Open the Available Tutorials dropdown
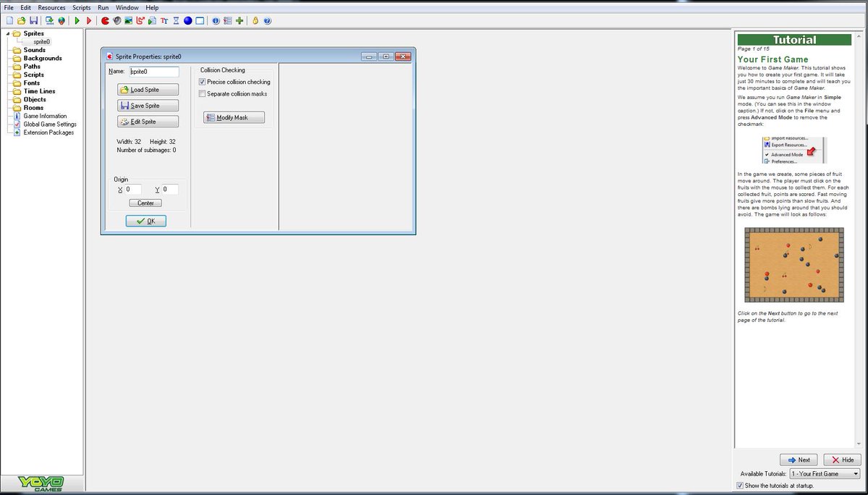Image resolution: width=868 pixels, height=495 pixels. coord(825,473)
